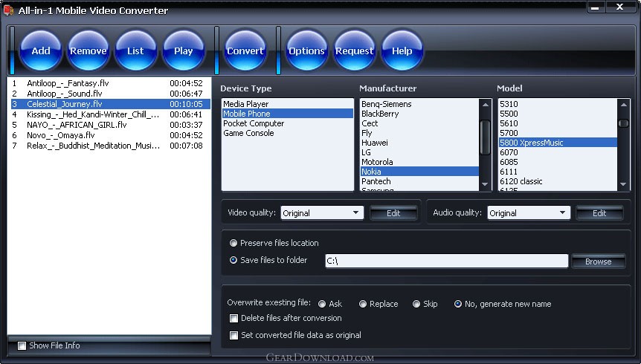Open Help from the toolbar
The image size is (641, 364).
tap(402, 51)
